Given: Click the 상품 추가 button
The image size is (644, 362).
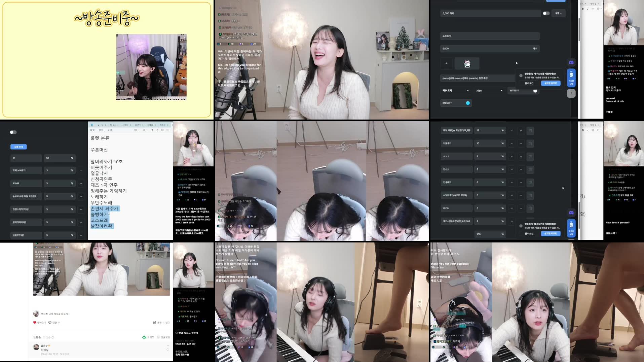Looking at the screenshot, I should point(18,147).
